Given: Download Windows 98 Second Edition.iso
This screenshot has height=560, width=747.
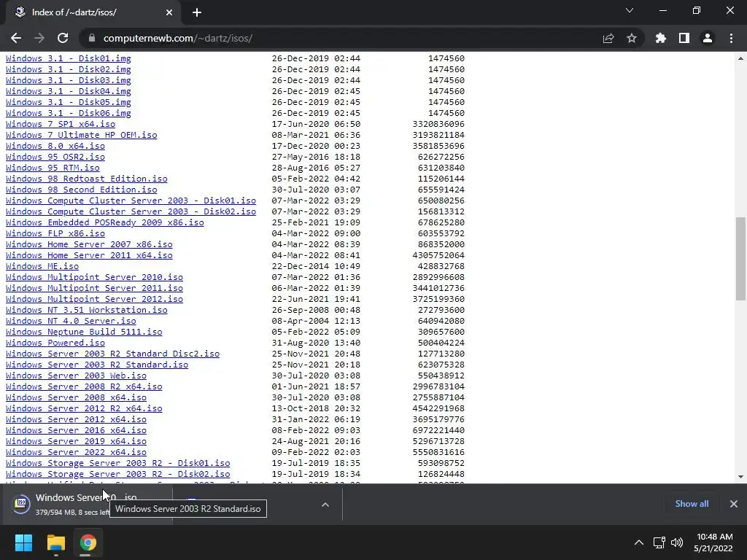Looking at the screenshot, I should tap(82, 190).
